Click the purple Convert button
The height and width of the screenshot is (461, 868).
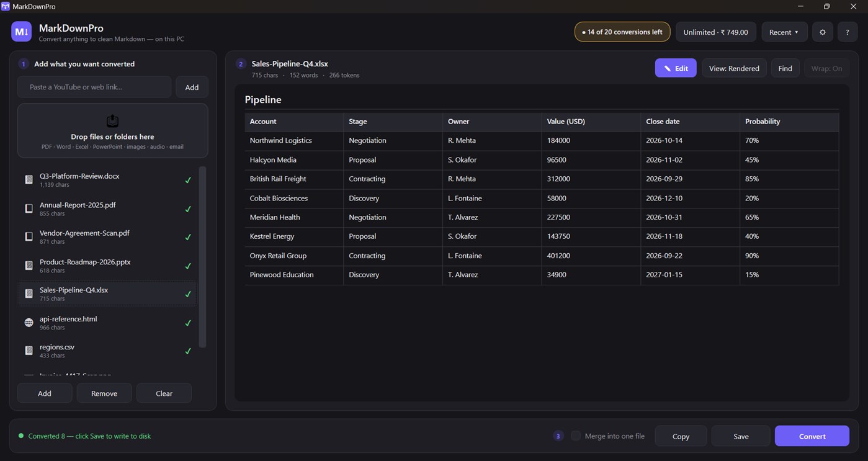812,436
